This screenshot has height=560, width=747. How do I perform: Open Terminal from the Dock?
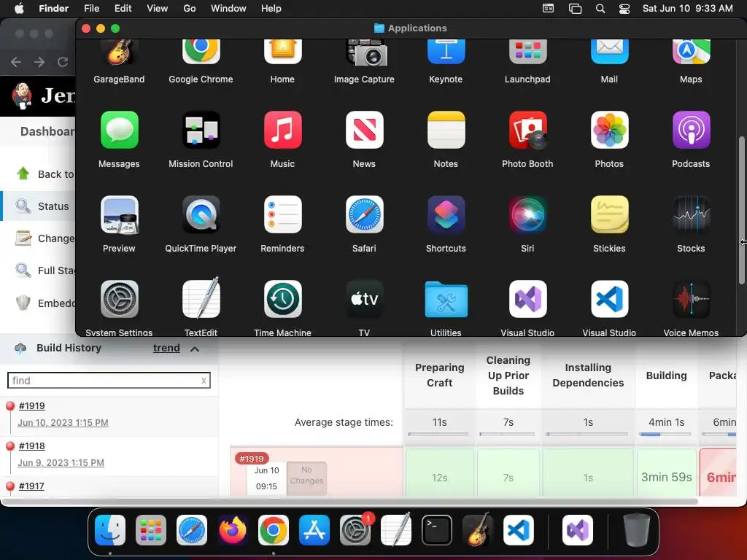tap(437, 530)
